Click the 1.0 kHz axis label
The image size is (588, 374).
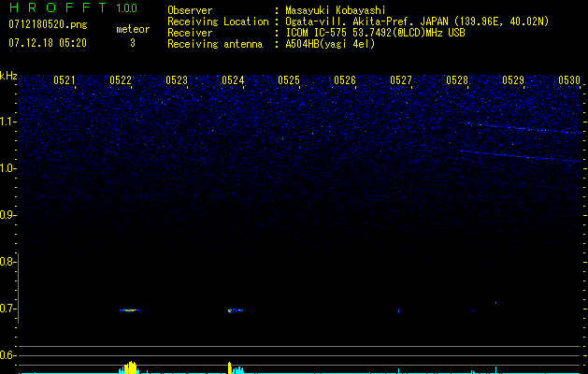(x=8, y=168)
